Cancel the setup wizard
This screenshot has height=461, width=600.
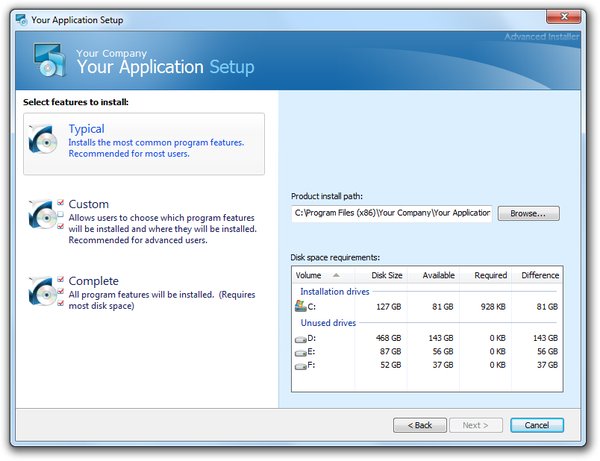pos(537,425)
